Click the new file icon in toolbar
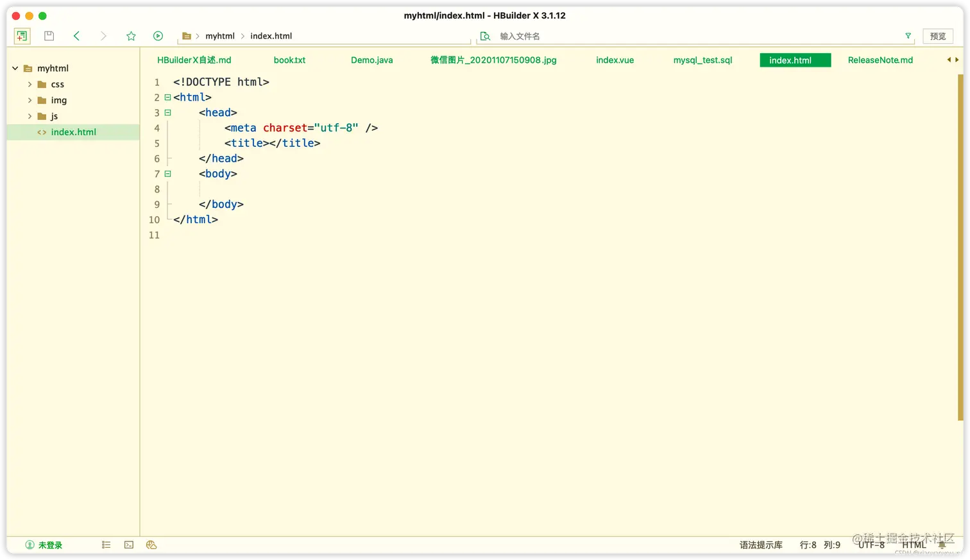The image size is (970, 560). click(x=22, y=36)
